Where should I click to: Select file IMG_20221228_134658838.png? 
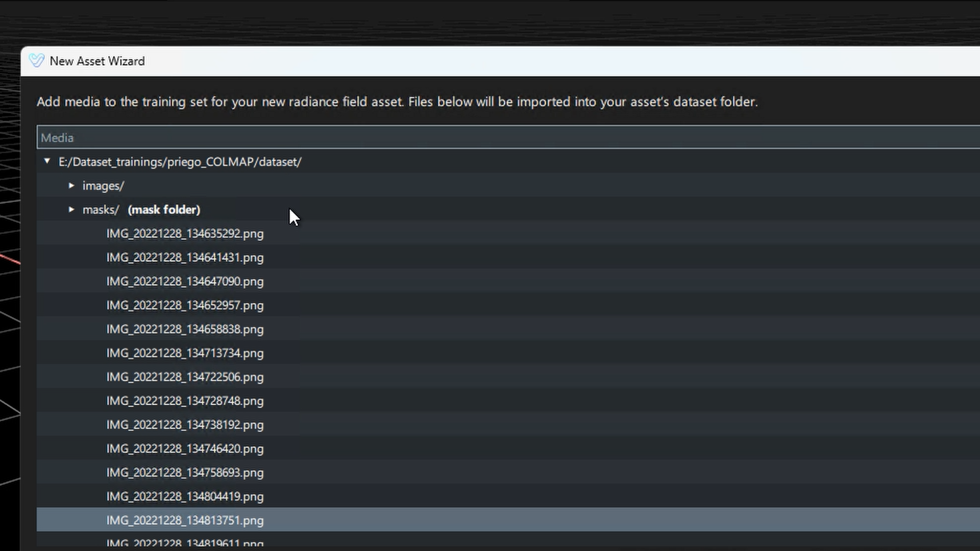(185, 330)
